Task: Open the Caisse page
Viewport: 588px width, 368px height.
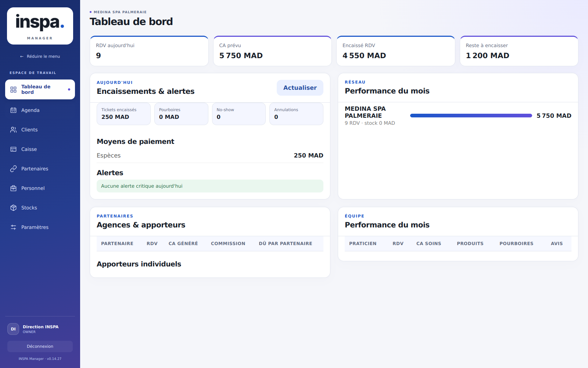Action: 40,149
